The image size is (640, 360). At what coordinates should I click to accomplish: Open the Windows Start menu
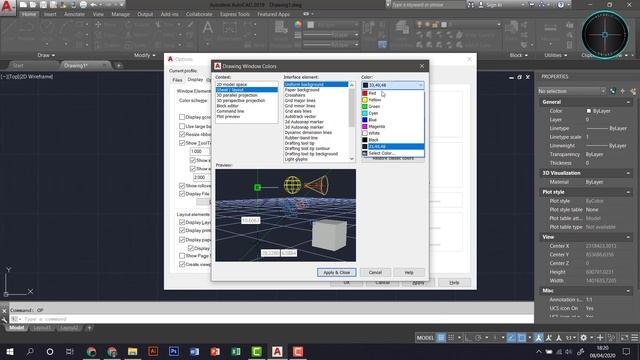(9, 351)
